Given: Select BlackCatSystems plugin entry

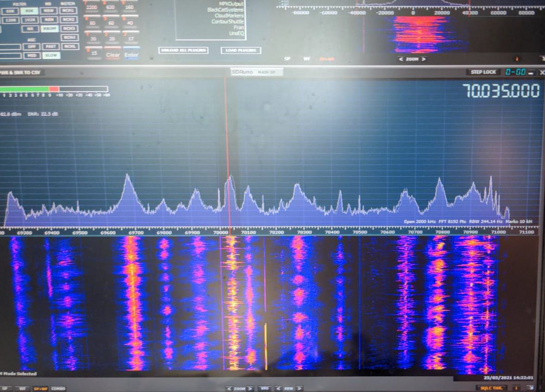Looking at the screenshot, I should (x=226, y=10).
